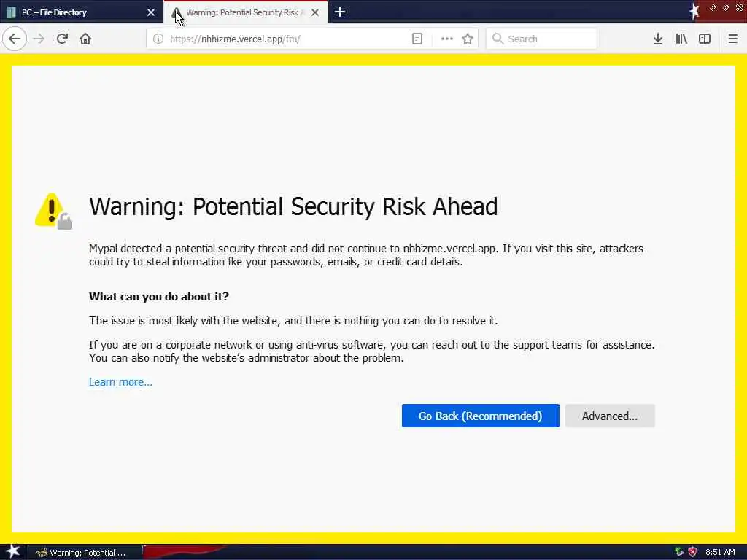Open the home page
This screenshot has width=747, height=560.
pyautogui.click(x=85, y=39)
